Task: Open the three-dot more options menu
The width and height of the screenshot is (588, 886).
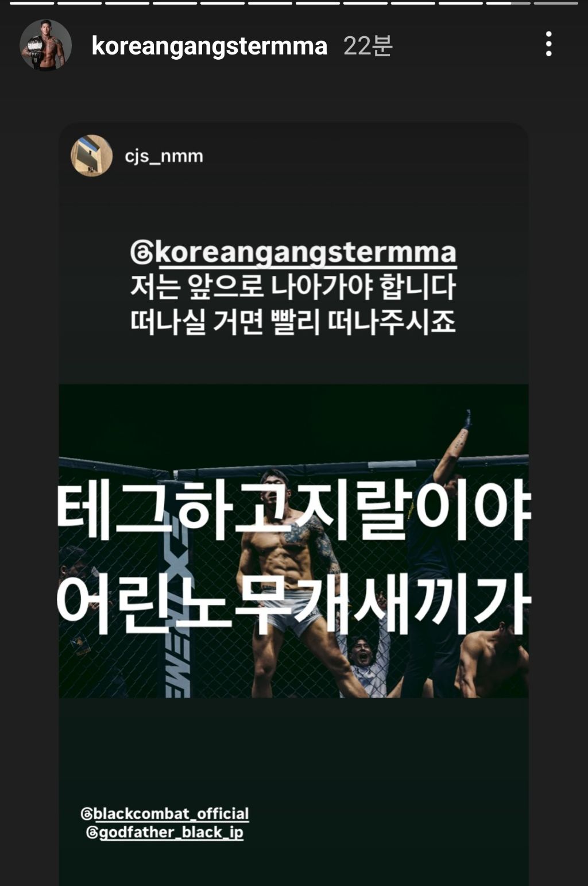Action: pyautogui.click(x=549, y=44)
